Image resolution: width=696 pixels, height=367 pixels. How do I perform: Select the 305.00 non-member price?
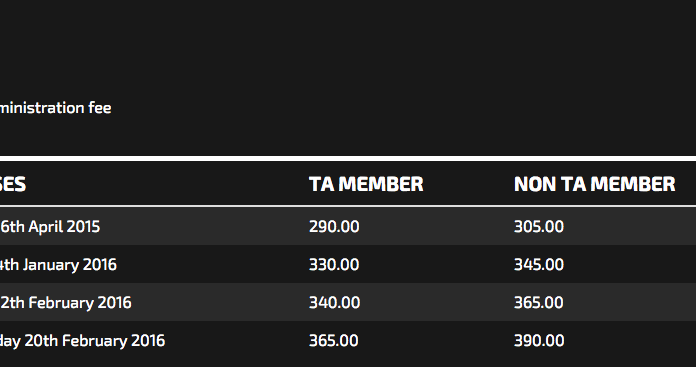coord(539,227)
